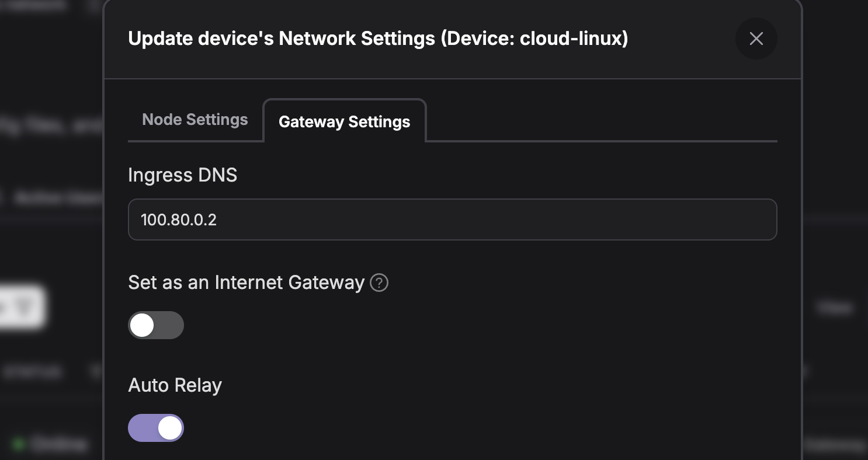Open help for Internet Gateway setting

coord(379,283)
